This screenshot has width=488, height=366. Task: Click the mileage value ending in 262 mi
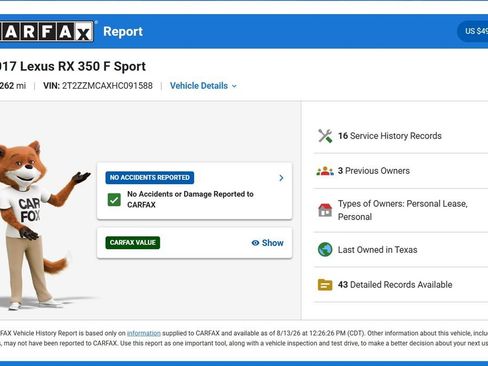click(x=13, y=86)
